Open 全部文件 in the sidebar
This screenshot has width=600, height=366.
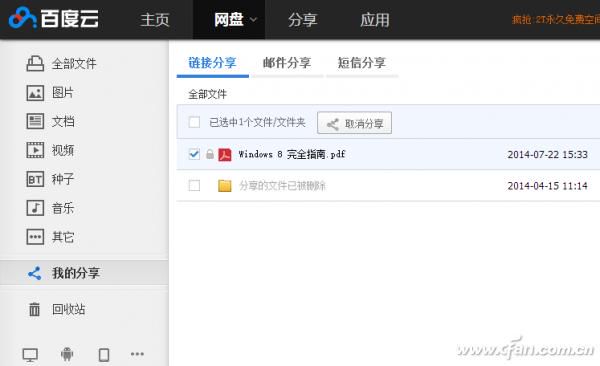(x=74, y=64)
